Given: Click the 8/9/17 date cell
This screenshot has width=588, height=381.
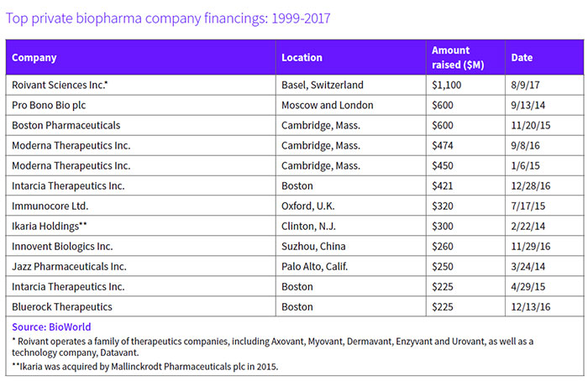Looking at the screenshot, I should (x=525, y=85).
